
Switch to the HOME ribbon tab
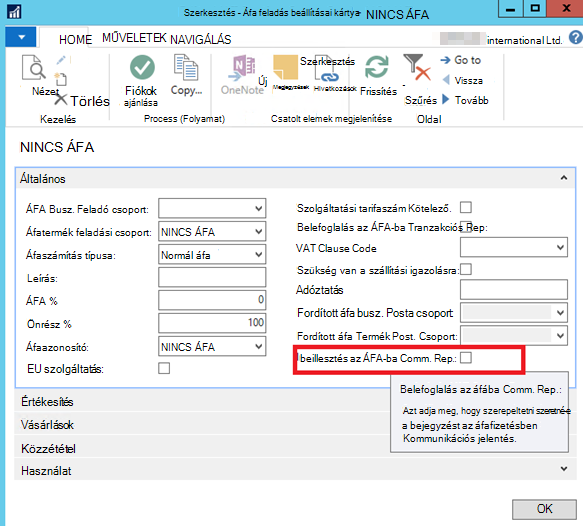coord(75,39)
